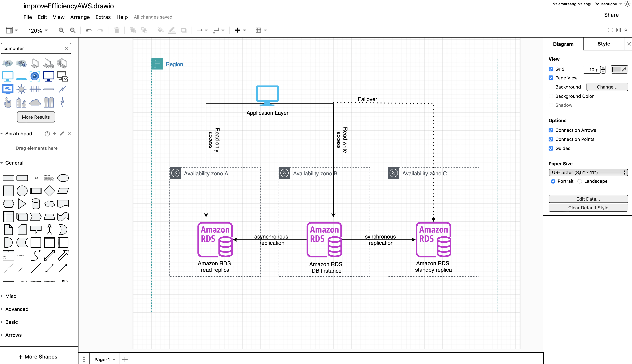Screen dimensions: 632x364
Task: Clear the computer search field
Action: pos(67,49)
